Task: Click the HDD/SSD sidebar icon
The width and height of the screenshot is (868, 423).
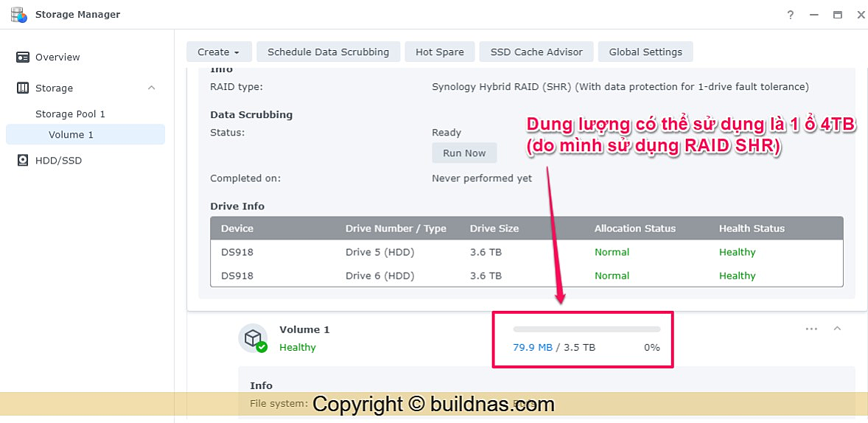Action: pyautogui.click(x=23, y=161)
